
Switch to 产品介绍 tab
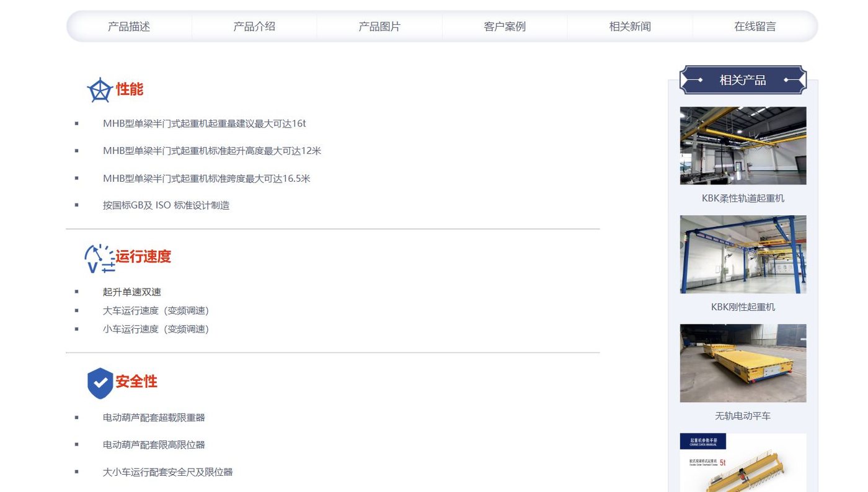(254, 27)
